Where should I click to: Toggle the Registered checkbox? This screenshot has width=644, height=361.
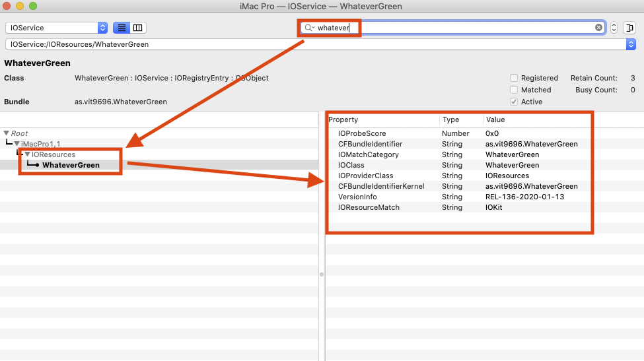tap(514, 78)
